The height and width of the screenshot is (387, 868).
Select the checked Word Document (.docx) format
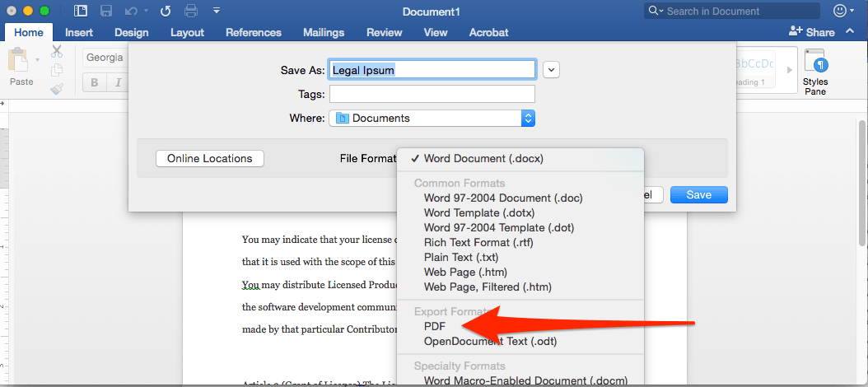coord(483,158)
